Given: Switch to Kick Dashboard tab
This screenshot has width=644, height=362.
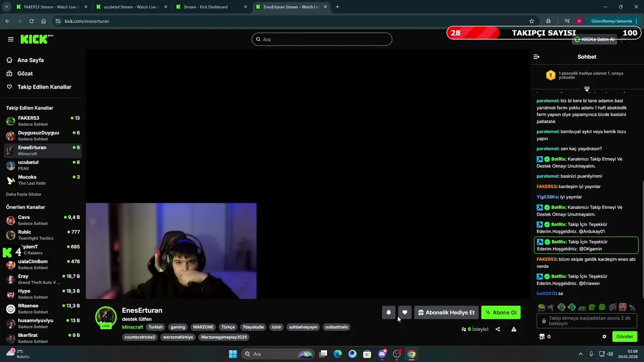Looking at the screenshot, I should tap(210, 7).
